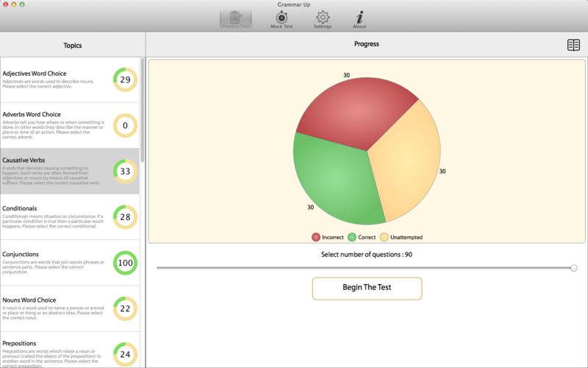The height and width of the screenshot is (368, 588).
Task: Select the Prepositions topic
Action: (x=70, y=350)
